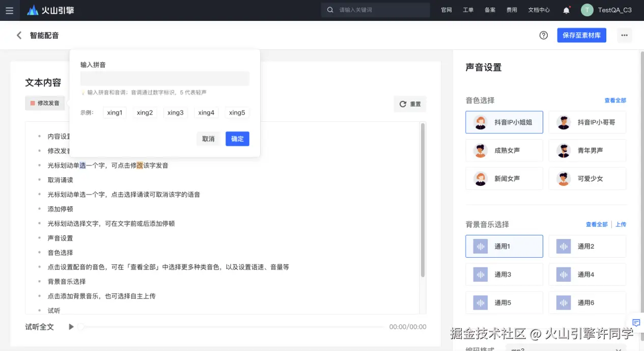This screenshot has width=644, height=351.
Task: Click the orange highlighted character 改
Action: tap(140, 166)
